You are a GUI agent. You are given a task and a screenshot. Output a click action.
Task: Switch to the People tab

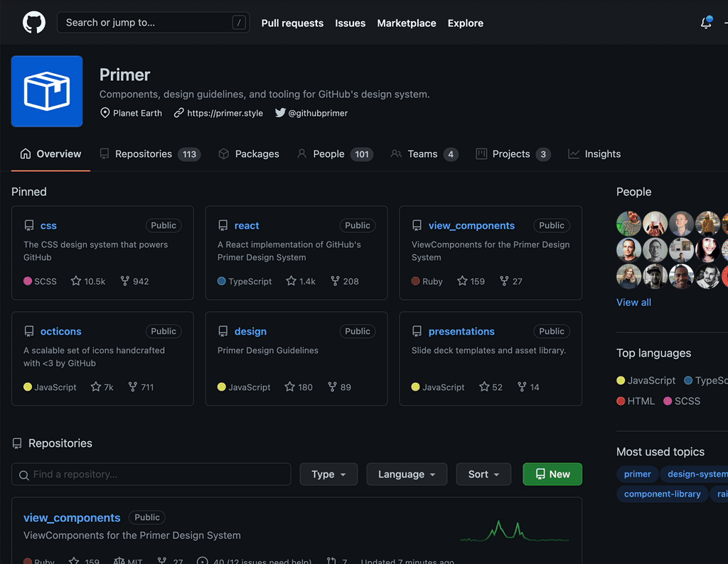pos(335,154)
